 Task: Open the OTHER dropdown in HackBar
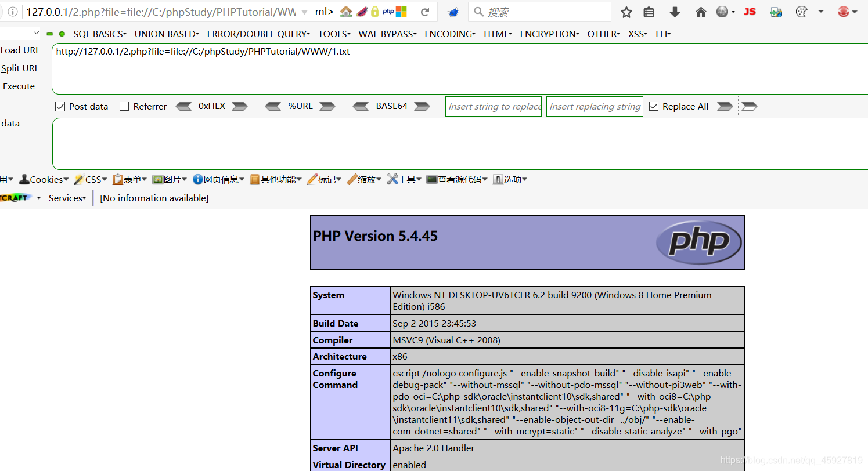603,34
